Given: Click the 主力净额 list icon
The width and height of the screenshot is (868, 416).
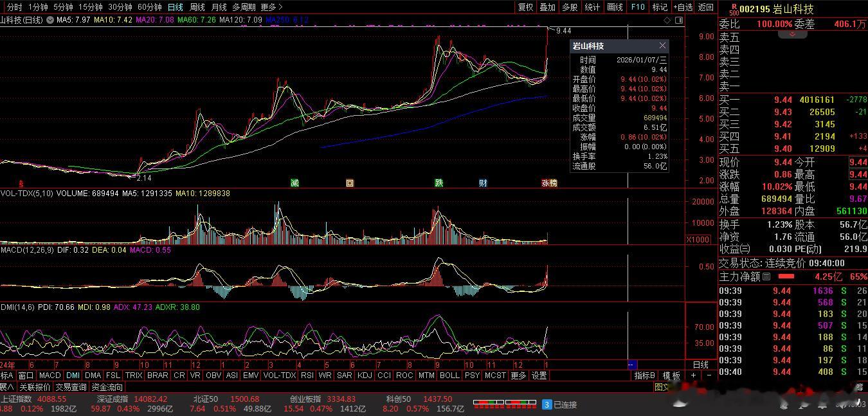Looking at the screenshot, I should coord(767,276).
